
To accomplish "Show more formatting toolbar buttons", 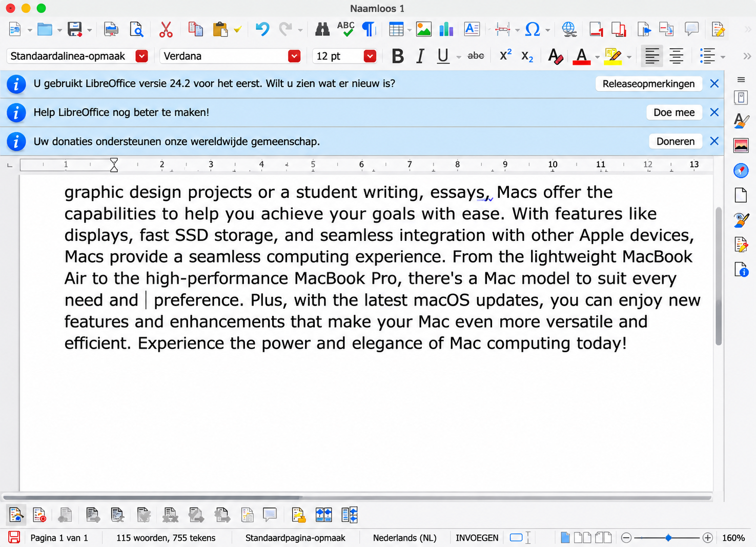I will [747, 56].
